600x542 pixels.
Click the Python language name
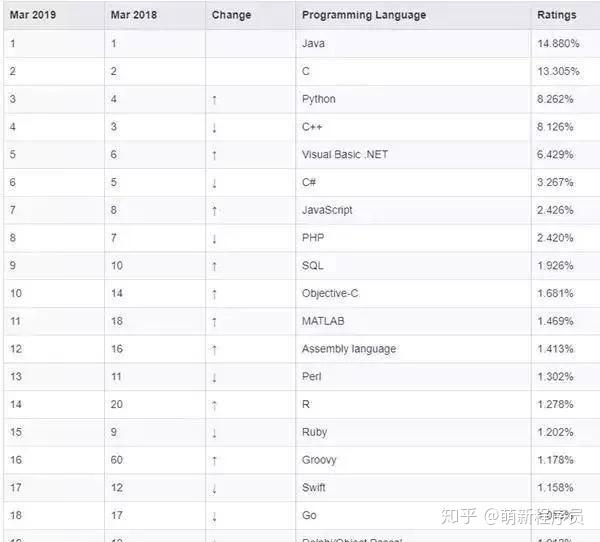coord(319,99)
